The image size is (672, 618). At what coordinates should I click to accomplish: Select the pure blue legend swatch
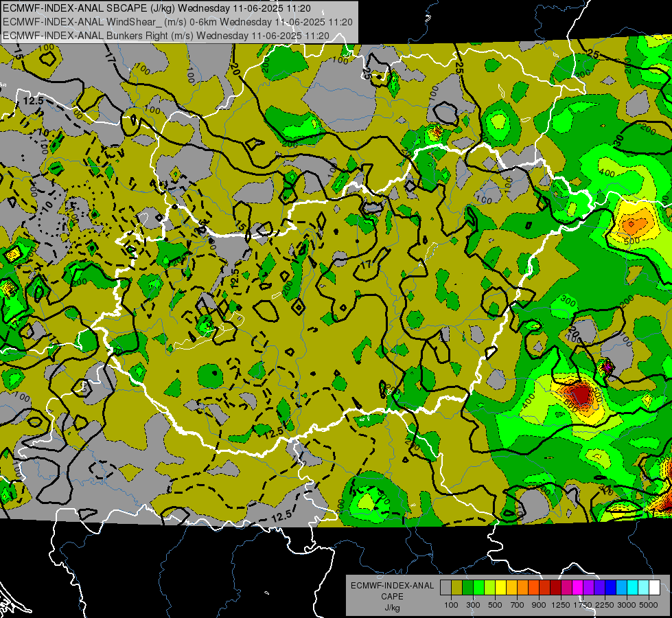pos(610,587)
